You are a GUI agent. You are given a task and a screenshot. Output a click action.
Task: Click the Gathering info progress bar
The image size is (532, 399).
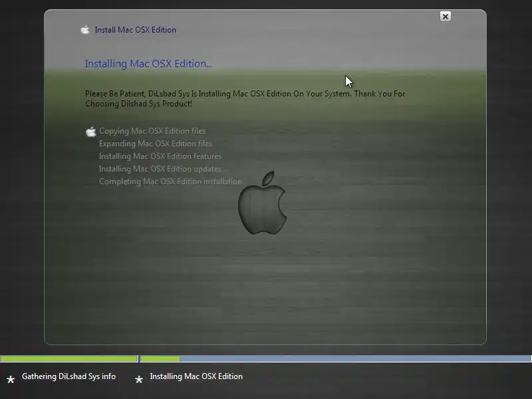pos(69,358)
